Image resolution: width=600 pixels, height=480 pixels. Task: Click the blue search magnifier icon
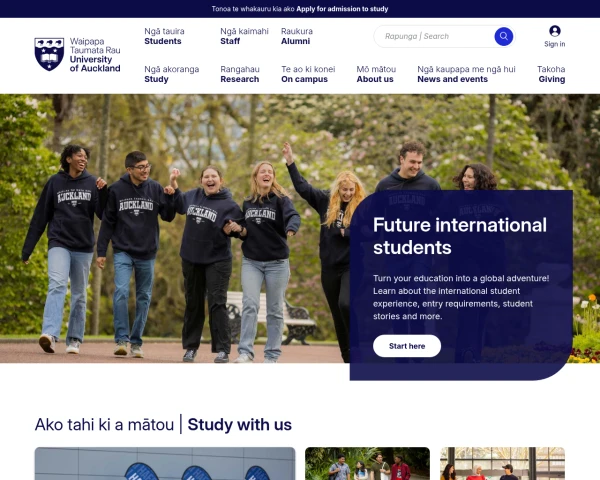(x=504, y=36)
